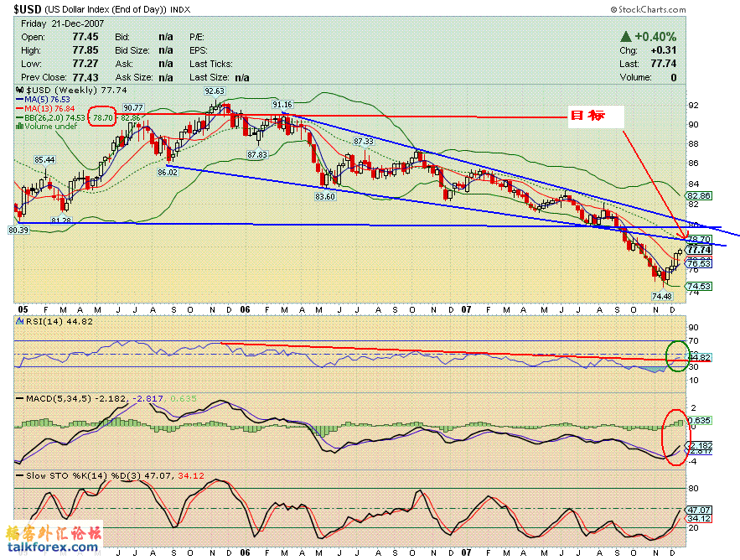
Task: Click the P/E label in the quote box
Action: pos(197,37)
